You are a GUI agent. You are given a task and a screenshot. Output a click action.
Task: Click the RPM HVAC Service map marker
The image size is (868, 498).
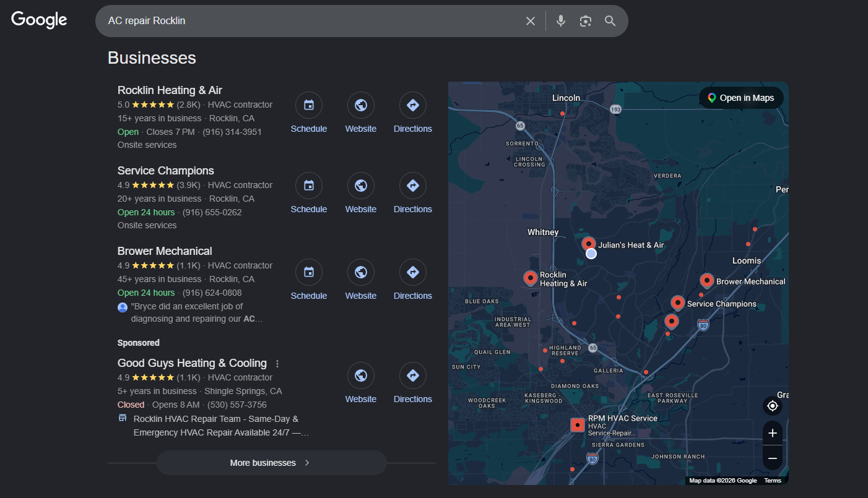coord(578,425)
